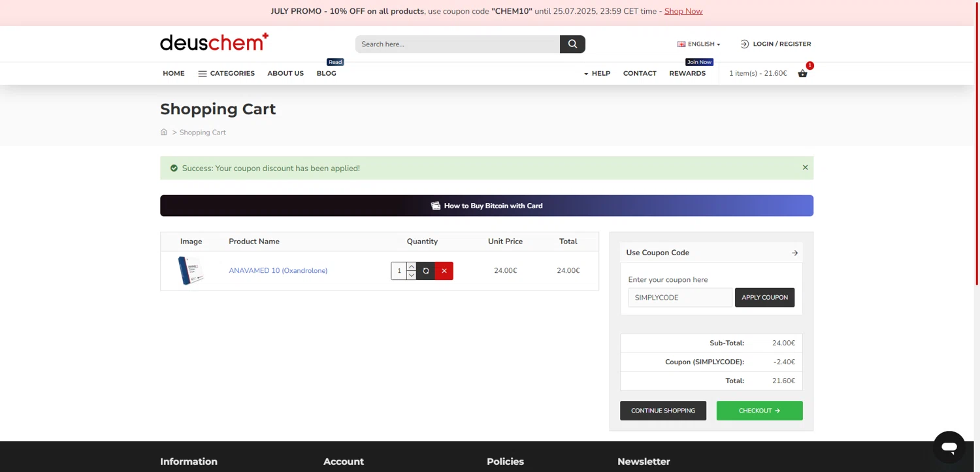Click the deuschem logo
This screenshot has height=472, width=980.
[x=214, y=42]
